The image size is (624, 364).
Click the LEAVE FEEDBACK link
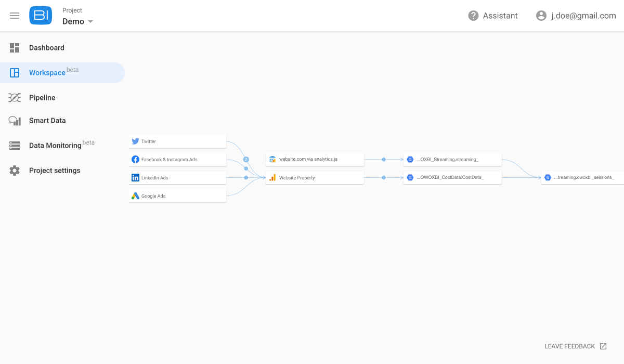coord(569,346)
